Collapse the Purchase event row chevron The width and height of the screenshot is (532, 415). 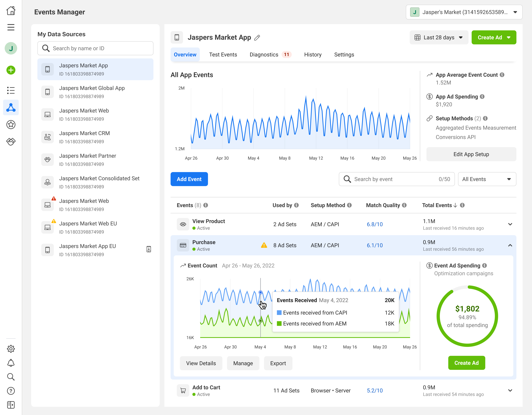click(510, 245)
